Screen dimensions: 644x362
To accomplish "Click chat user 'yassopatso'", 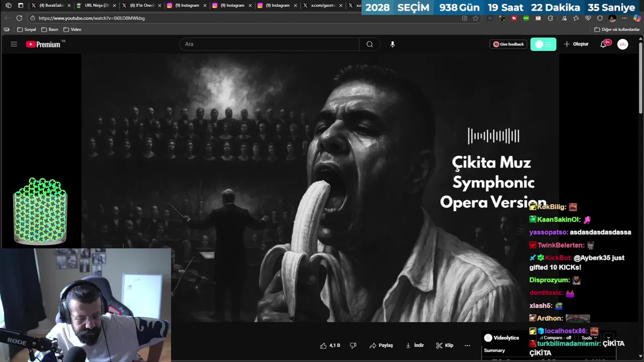I will (x=548, y=232).
